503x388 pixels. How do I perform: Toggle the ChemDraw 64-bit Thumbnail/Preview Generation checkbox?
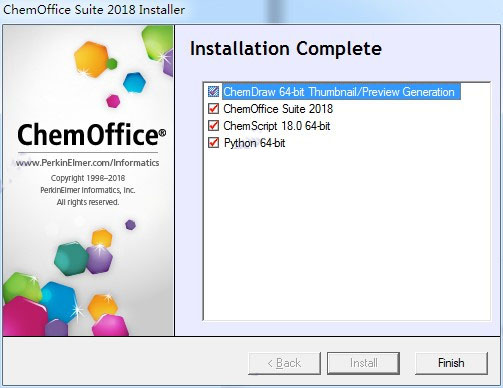tap(213, 91)
